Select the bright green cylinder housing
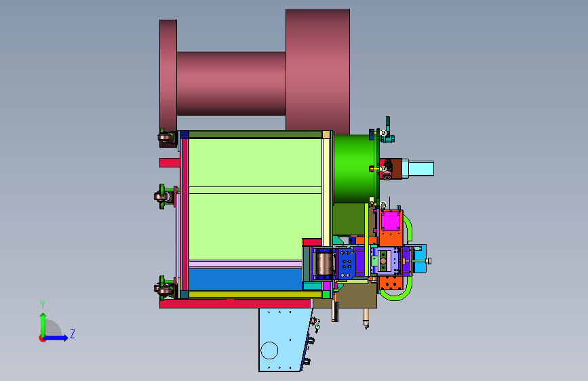588x381 pixels. [354, 169]
